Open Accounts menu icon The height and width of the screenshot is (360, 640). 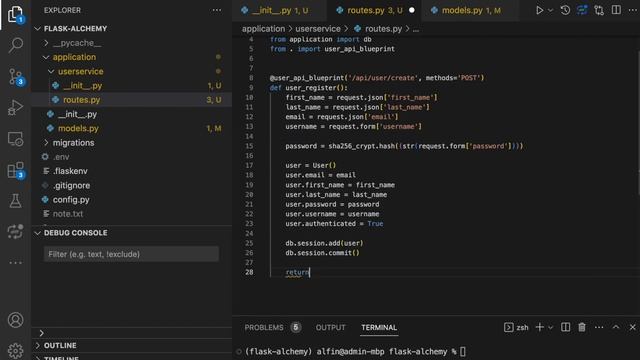tap(16, 320)
